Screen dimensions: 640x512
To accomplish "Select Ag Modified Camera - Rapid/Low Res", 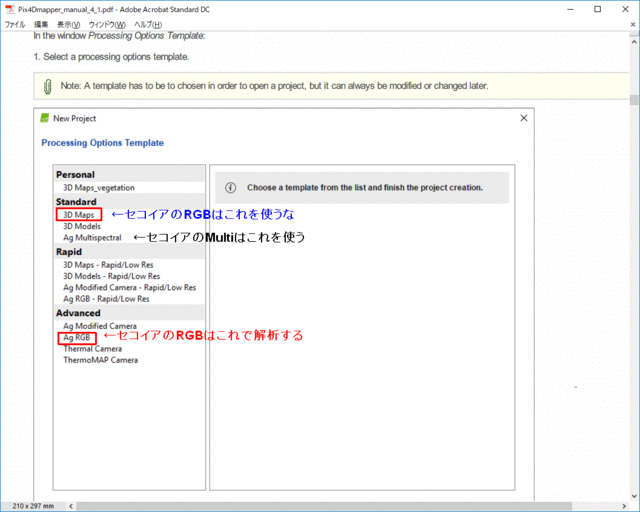I will click(x=129, y=287).
